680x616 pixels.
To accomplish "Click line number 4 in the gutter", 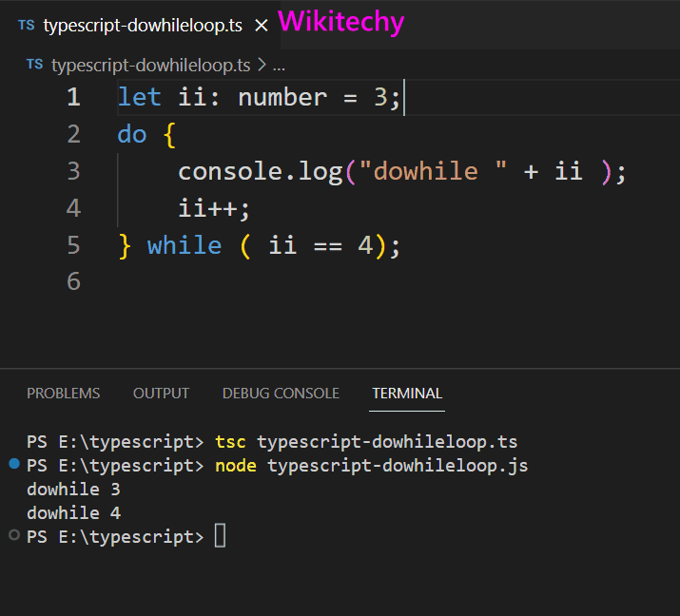I will [x=73, y=208].
